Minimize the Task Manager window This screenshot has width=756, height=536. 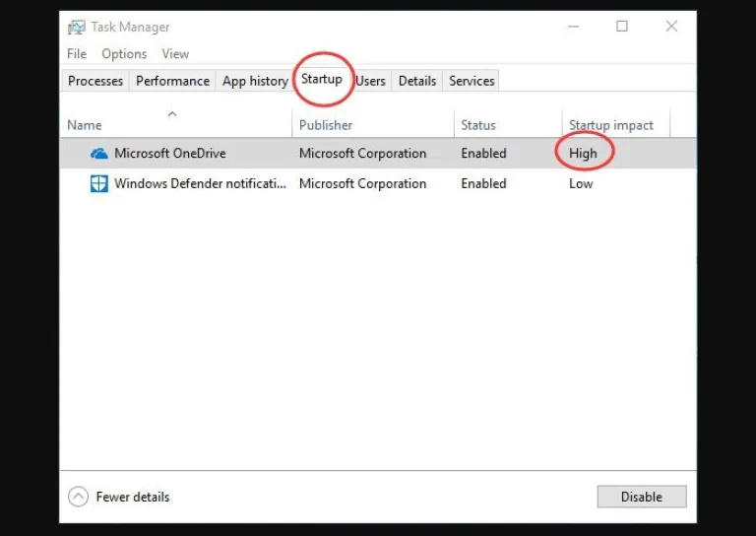point(573,27)
